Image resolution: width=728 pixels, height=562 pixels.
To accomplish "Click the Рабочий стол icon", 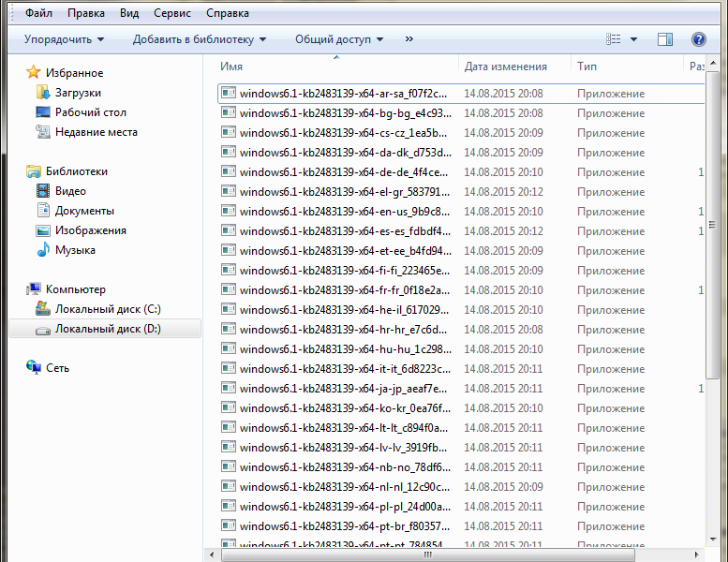I will point(43,112).
